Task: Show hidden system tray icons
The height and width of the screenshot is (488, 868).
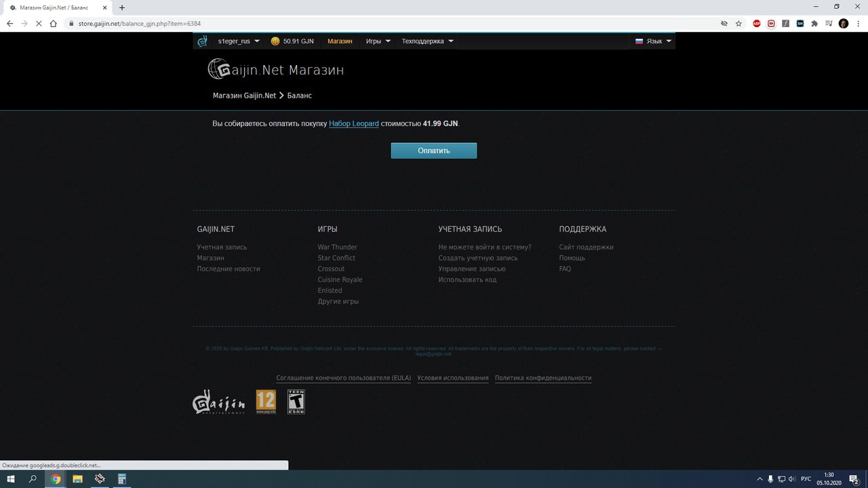Action: (x=759, y=479)
